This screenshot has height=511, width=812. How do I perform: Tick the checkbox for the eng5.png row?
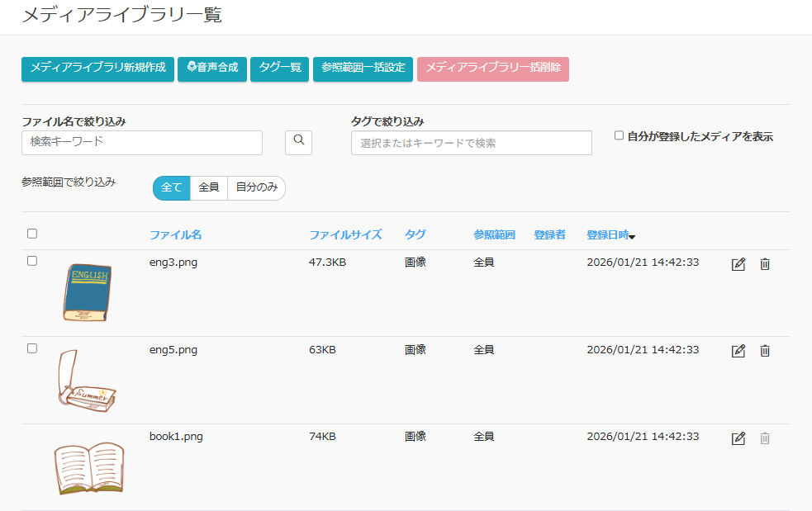32,348
